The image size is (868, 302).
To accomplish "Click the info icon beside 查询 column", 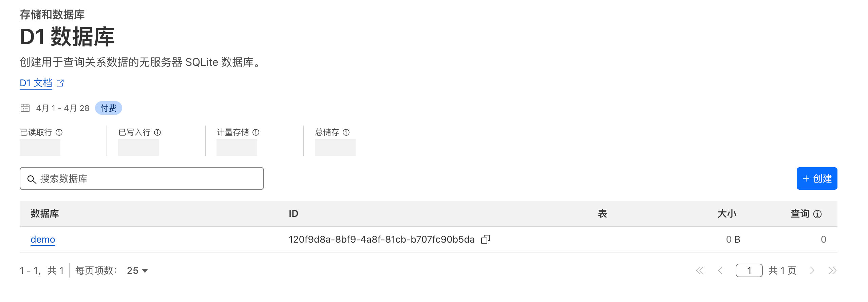I will 818,214.
